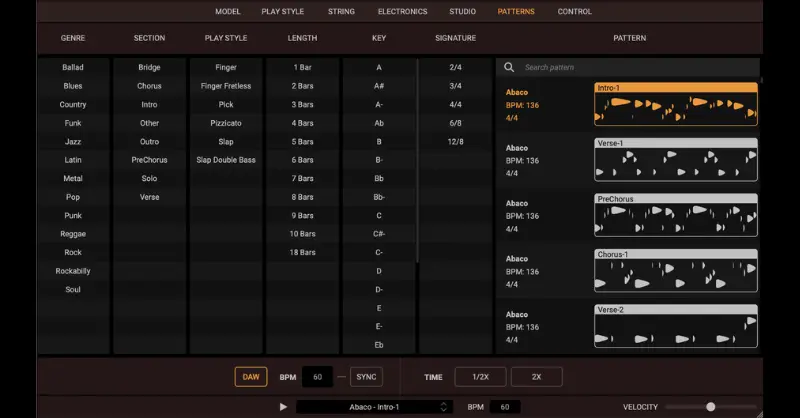Switch to the Model tab
The height and width of the screenshot is (418, 800).
click(x=228, y=11)
